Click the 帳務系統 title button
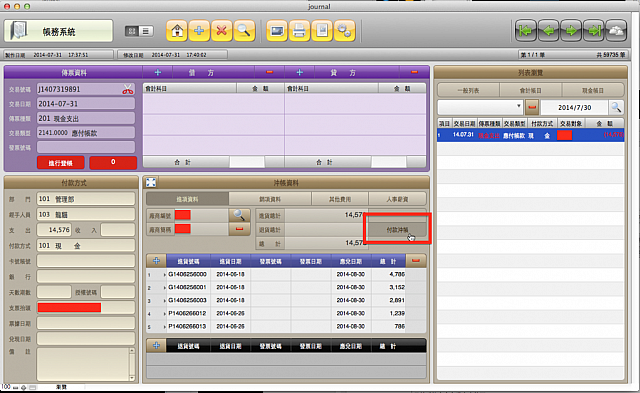Viewport: 640px width, 393px height. [x=58, y=31]
